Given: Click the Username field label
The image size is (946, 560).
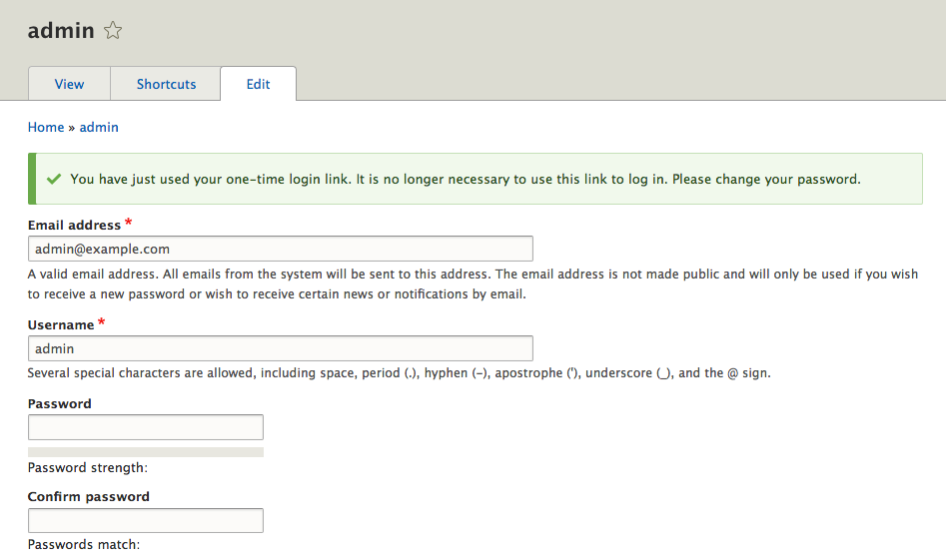Looking at the screenshot, I should (61, 324).
